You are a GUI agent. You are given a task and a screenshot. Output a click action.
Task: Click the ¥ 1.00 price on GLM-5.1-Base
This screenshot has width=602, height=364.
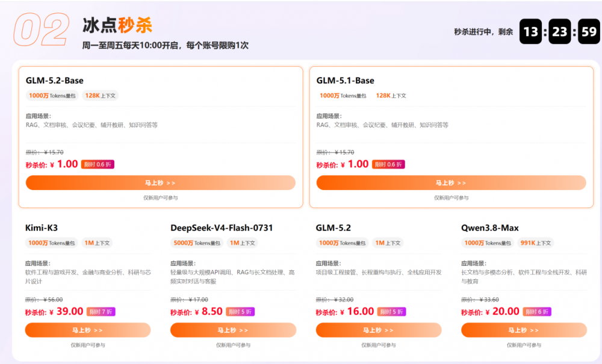coord(355,164)
